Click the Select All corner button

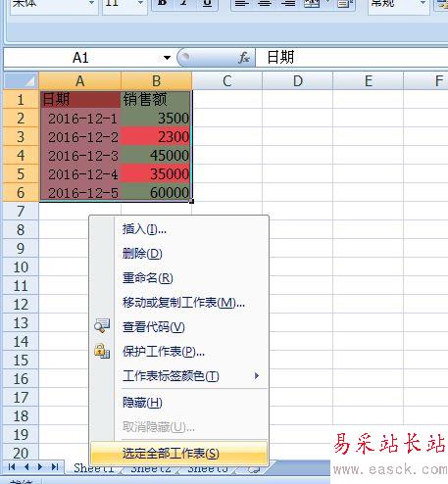point(21,81)
